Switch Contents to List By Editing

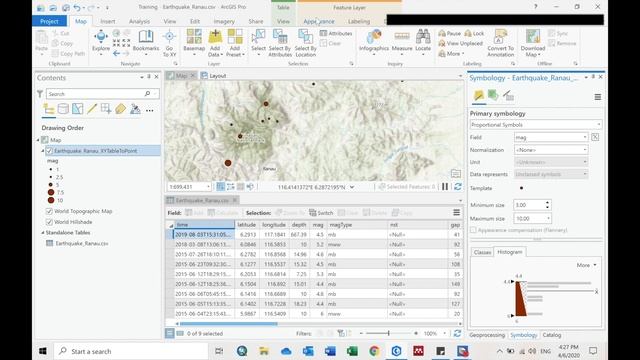92,109
